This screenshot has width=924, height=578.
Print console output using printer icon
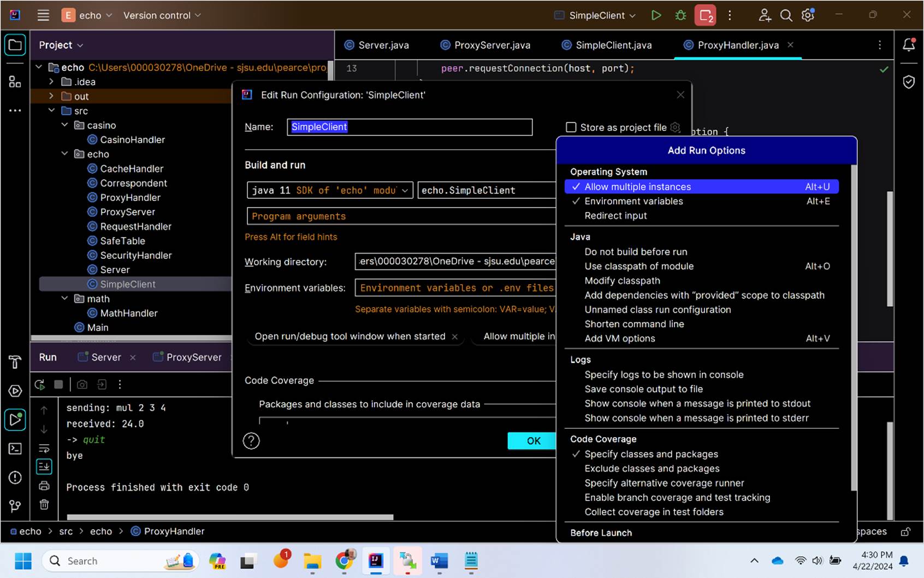pos(44,486)
